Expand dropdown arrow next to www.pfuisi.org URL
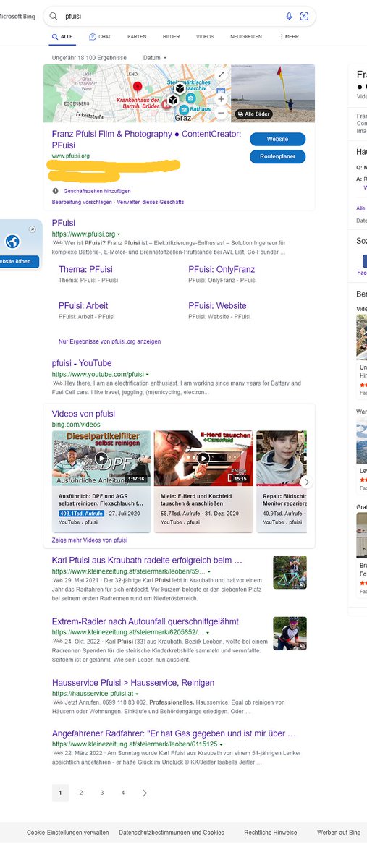The width and height of the screenshot is (367, 868). coord(119,234)
